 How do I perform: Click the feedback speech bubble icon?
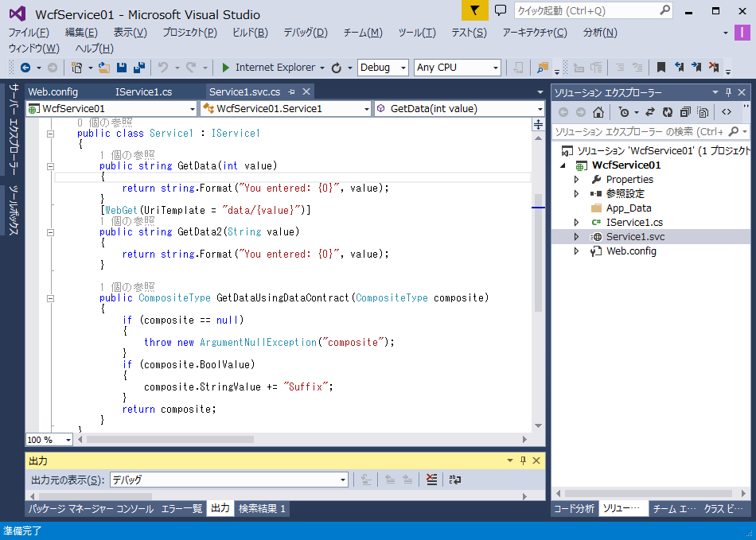click(x=501, y=10)
